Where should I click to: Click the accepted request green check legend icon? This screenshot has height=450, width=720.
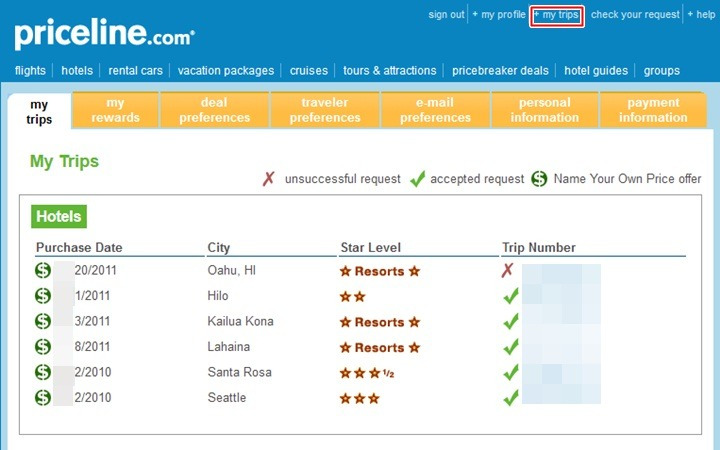click(417, 179)
